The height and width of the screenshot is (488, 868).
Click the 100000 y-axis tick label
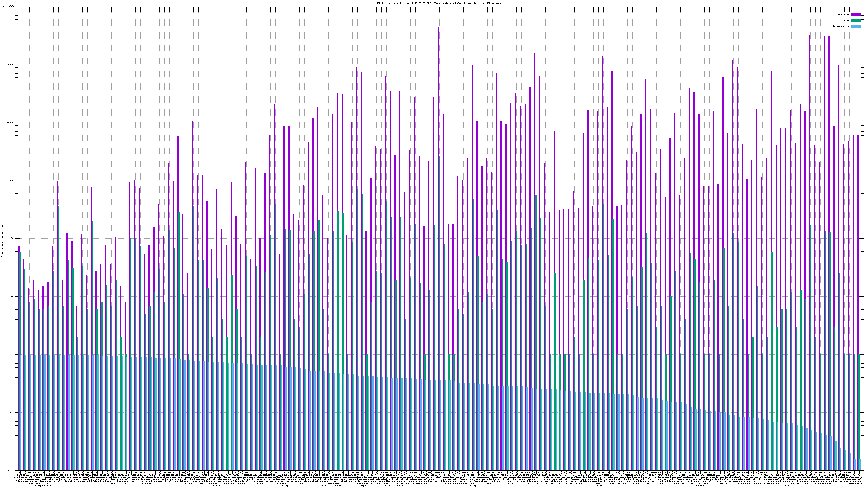10,65
